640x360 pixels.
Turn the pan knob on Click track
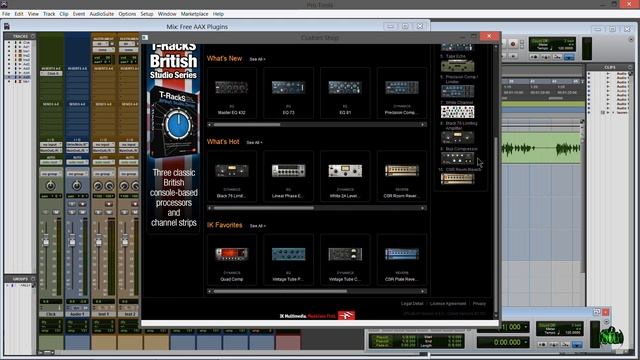pyautogui.click(x=50, y=186)
